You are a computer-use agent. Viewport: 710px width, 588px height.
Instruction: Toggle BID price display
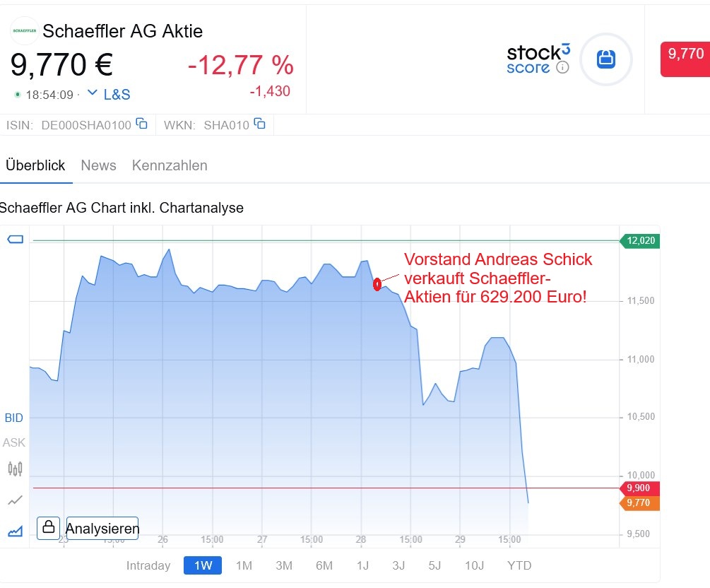tap(14, 418)
